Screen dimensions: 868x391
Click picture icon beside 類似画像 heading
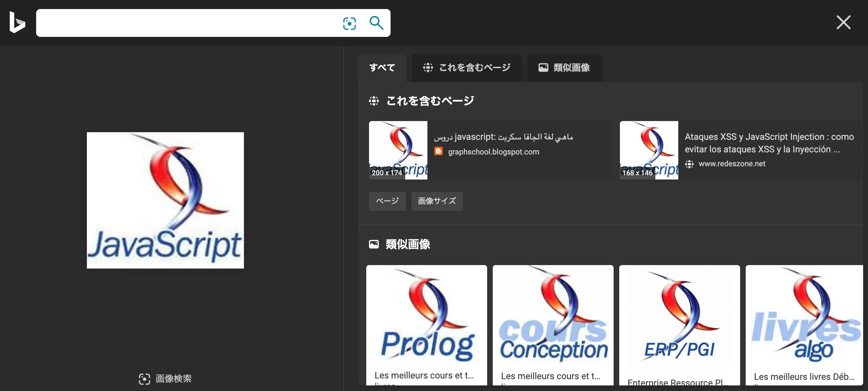[x=374, y=244]
